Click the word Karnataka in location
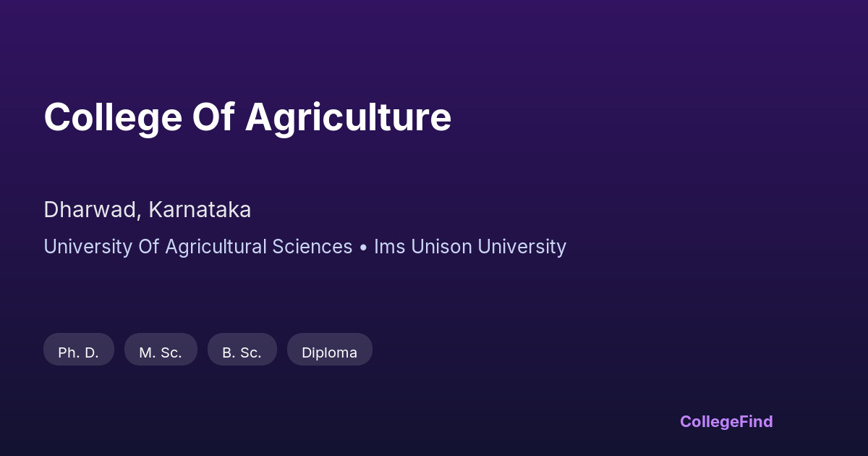868x456 pixels. 200,210
